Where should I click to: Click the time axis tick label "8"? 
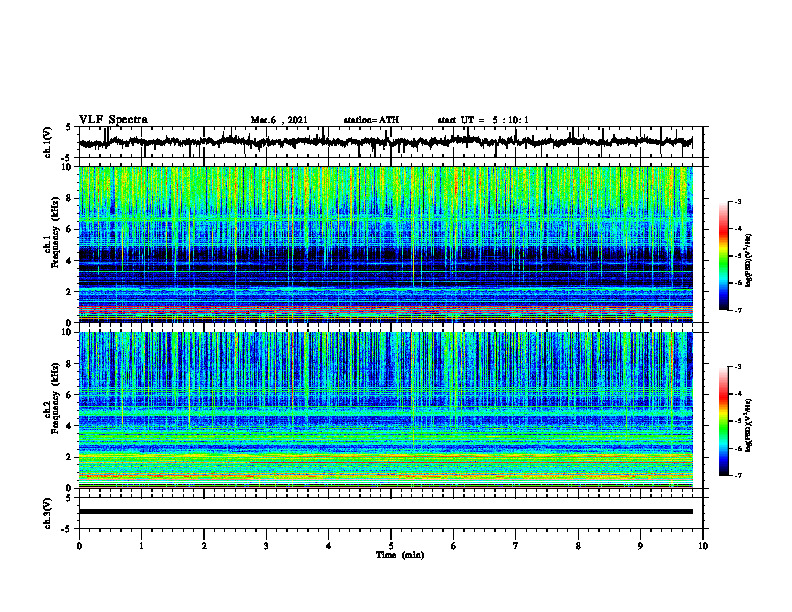(578, 545)
